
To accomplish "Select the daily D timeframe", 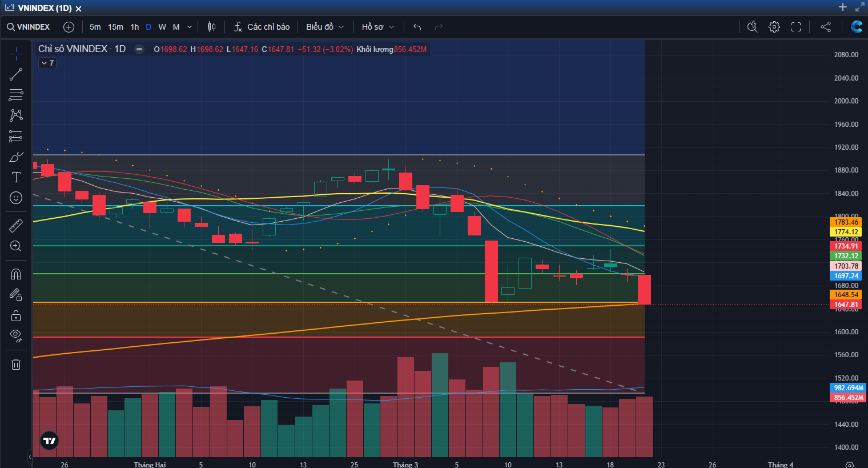I will click(x=148, y=27).
